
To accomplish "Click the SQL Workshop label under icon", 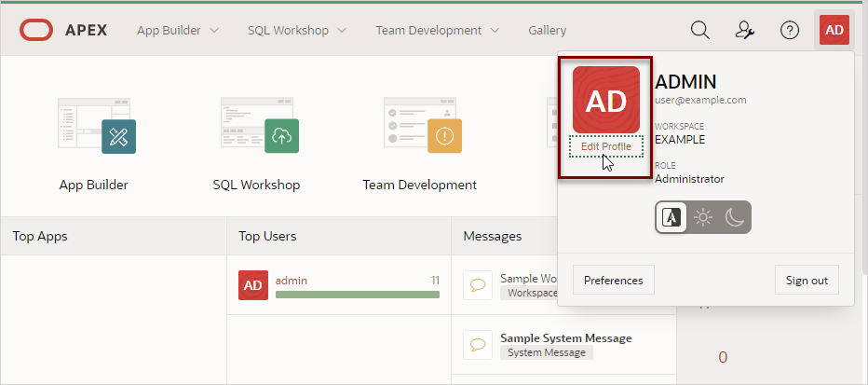I will [256, 185].
